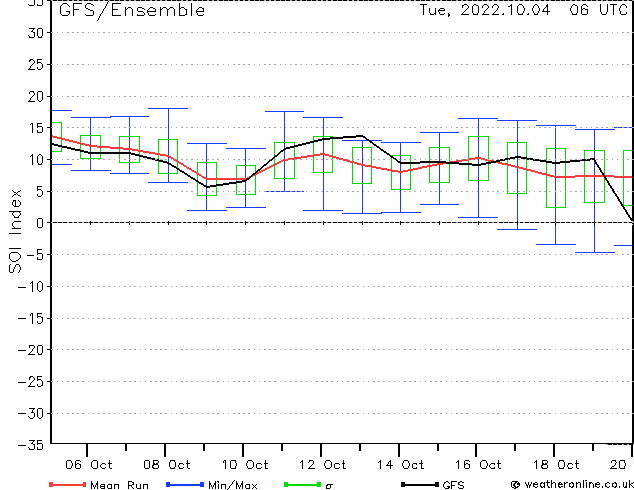Image resolution: width=634 pixels, height=490 pixels.
Task: Click the date text "Tue, 2022.10.04 06 UTC"
Action: [524, 10]
